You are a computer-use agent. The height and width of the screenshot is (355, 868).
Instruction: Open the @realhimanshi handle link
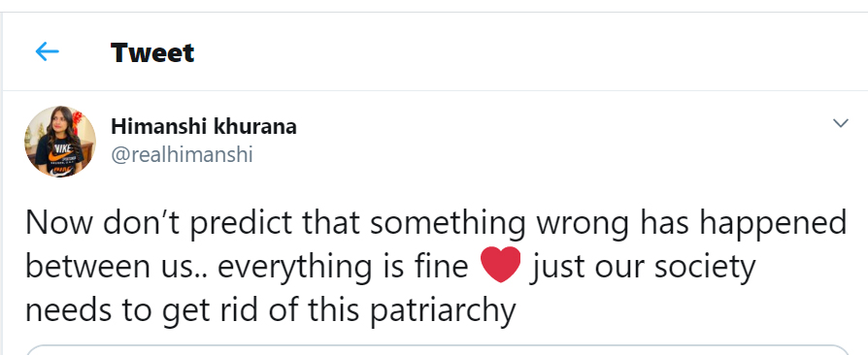183,155
